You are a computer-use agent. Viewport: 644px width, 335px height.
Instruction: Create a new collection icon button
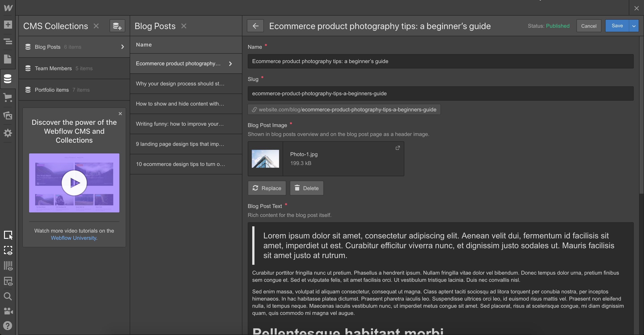click(117, 26)
